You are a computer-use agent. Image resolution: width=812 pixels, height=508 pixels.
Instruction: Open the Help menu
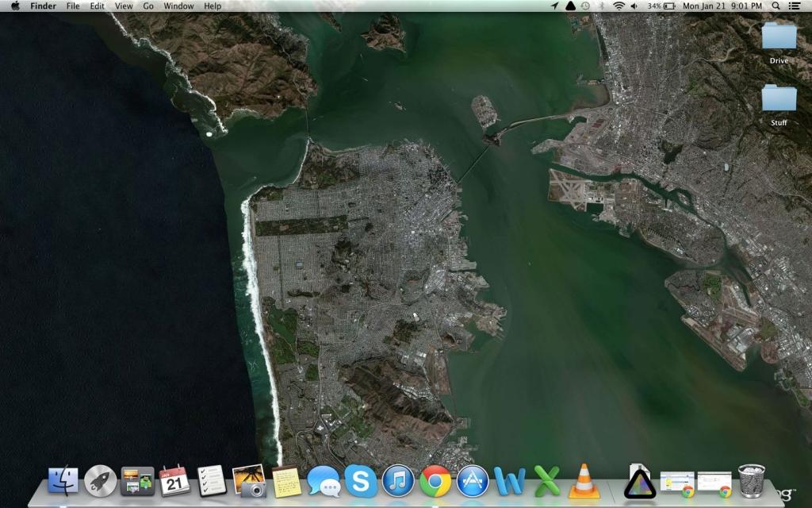[213, 6]
